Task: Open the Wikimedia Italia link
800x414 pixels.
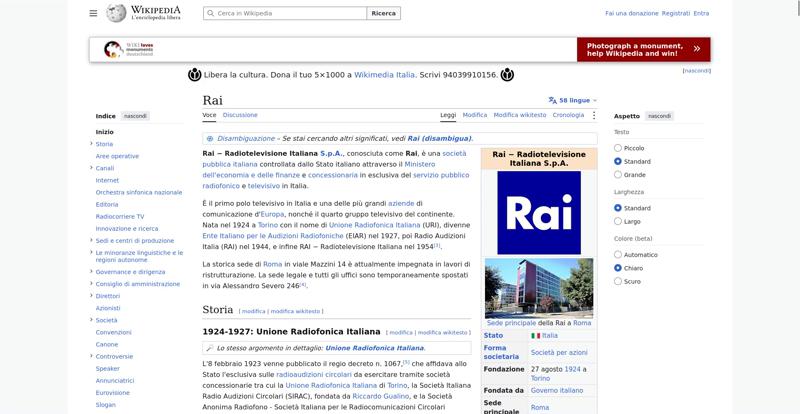Action: [384, 75]
